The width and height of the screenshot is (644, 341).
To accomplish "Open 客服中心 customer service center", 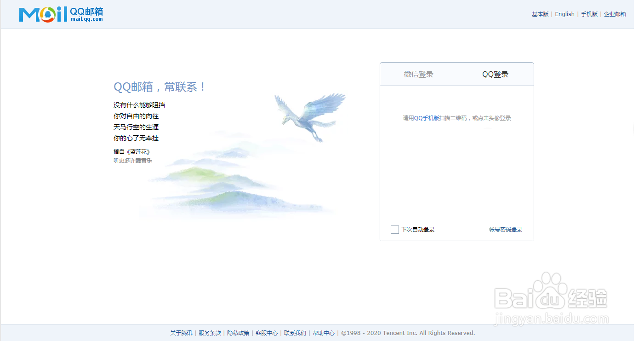I will pos(267,333).
